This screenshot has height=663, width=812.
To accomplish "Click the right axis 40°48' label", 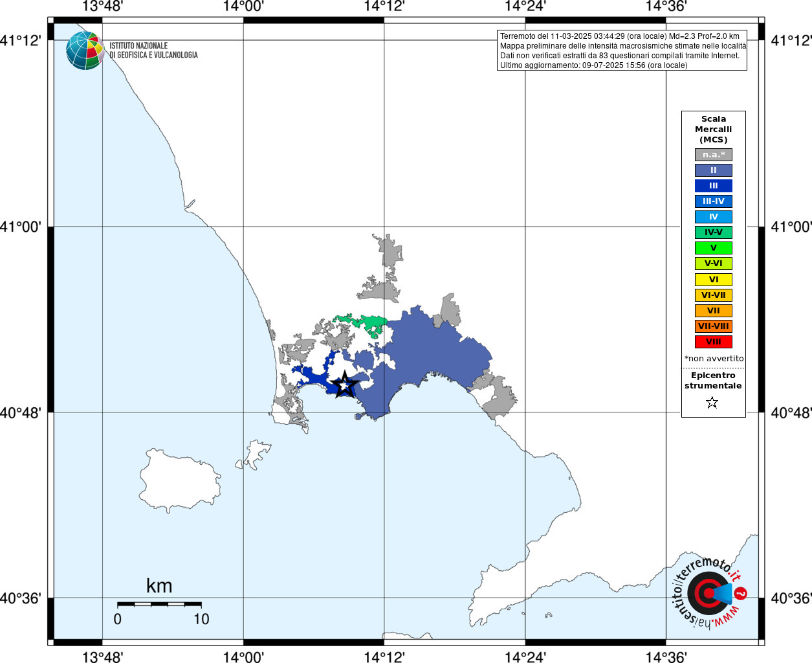I will point(791,412).
